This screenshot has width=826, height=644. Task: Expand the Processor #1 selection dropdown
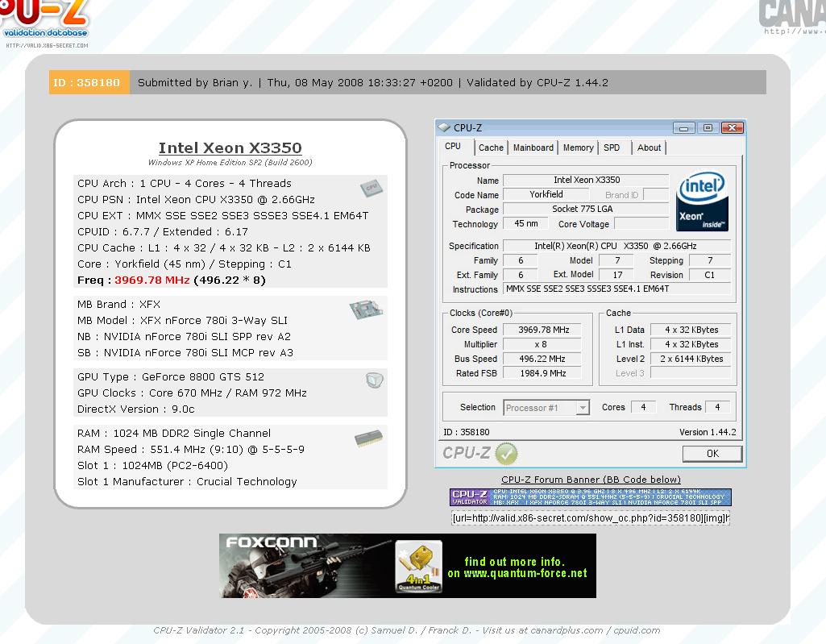(x=582, y=408)
